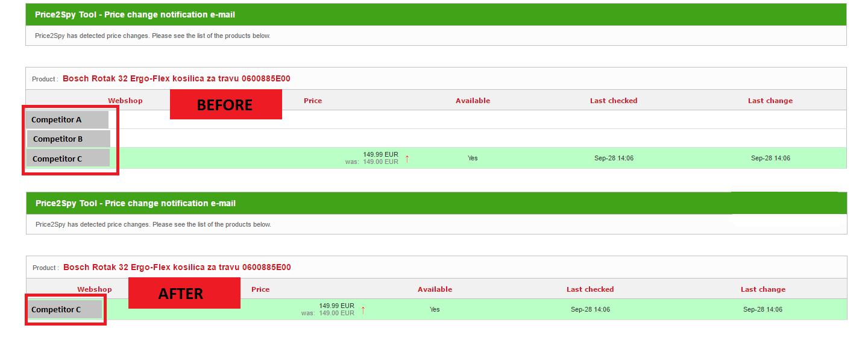The height and width of the screenshot is (340, 868).
Task: Click the Available column header in the lower table
Action: click(x=435, y=289)
